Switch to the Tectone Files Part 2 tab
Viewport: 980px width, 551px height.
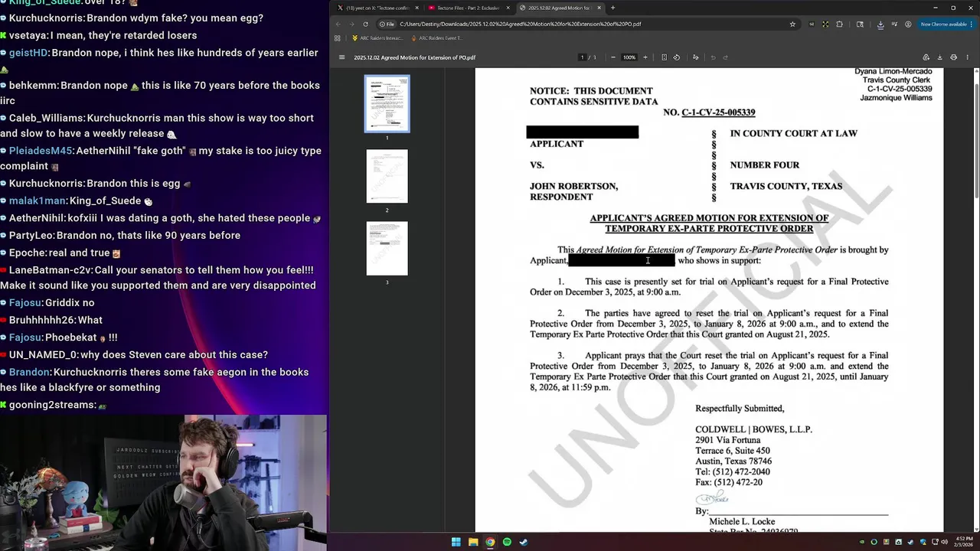click(467, 8)
